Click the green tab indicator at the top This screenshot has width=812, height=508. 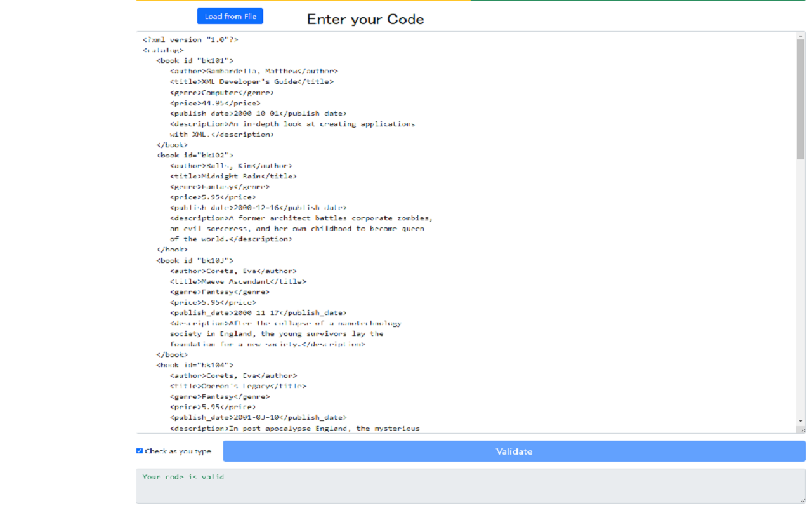click(x=641, y=2)
